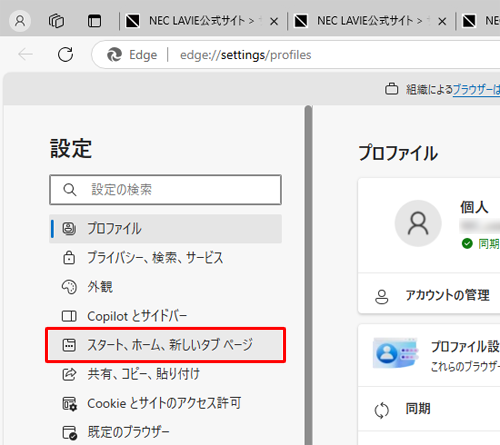Click the profile avatar icon in title bar
This screenshot has width=500, height=445.
tap(20, 21)
